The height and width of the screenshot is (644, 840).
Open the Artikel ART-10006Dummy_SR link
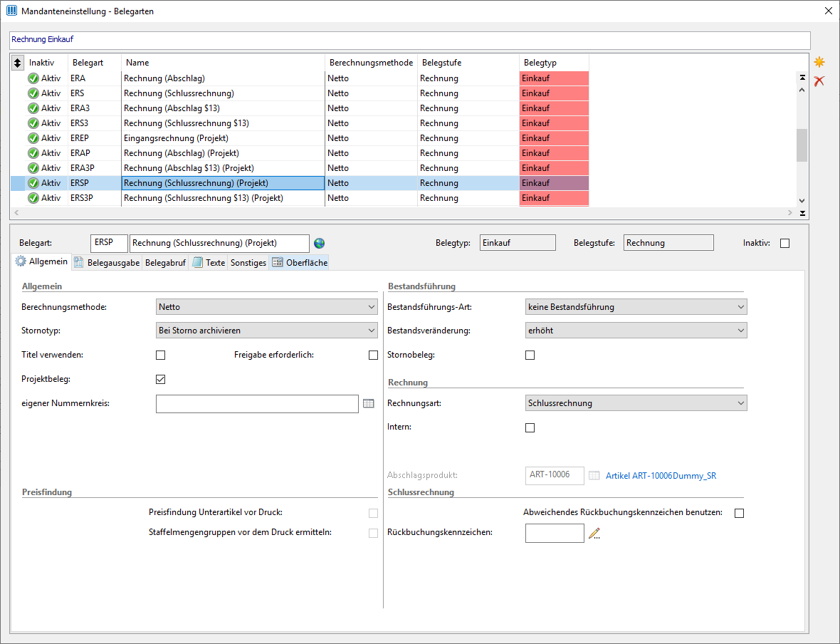(x=661, y=476)
